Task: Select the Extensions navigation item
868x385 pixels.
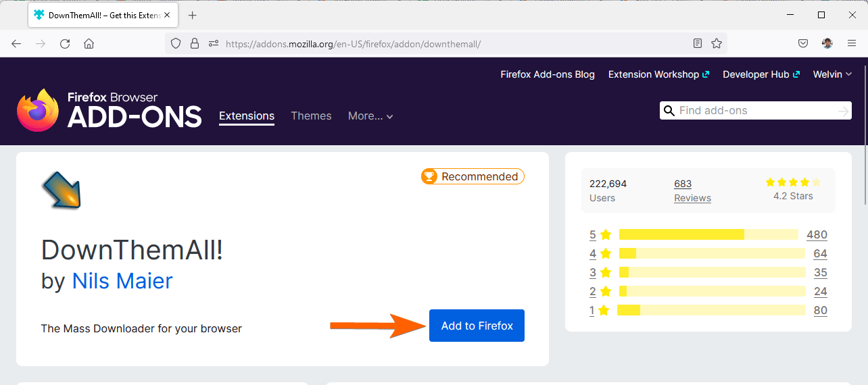Action: click(x=247, y=116)
